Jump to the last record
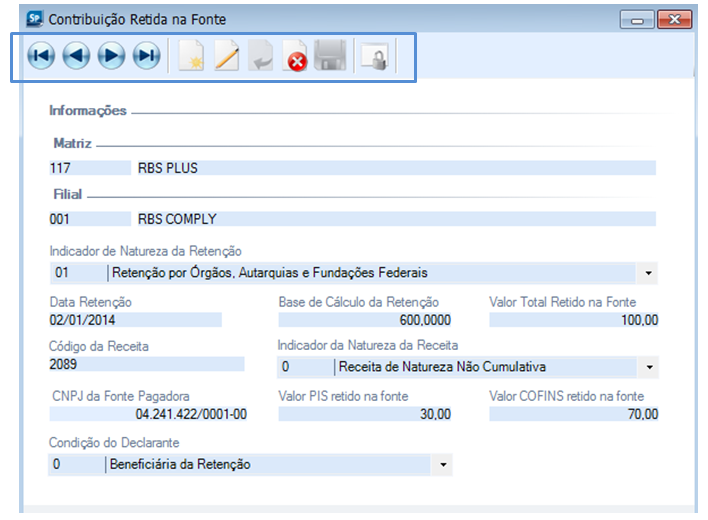Image resolution: width=708 pixels, height=520 pixels. point(146,56)
